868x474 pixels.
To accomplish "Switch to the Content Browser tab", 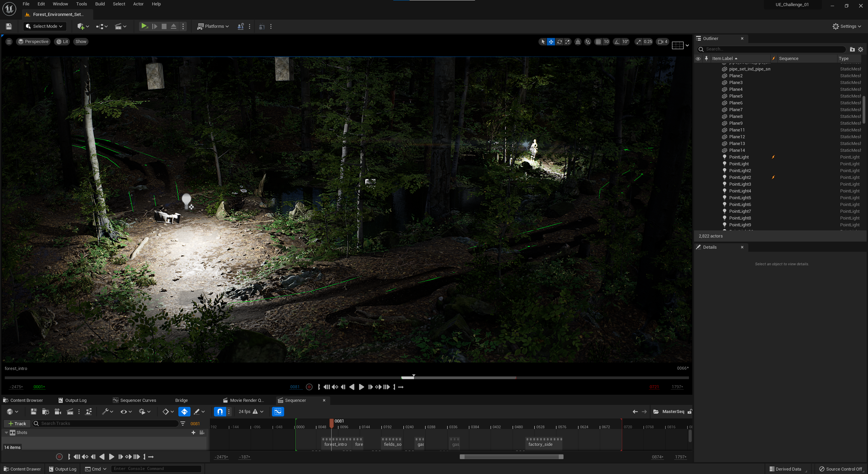I will pos(23,400).
